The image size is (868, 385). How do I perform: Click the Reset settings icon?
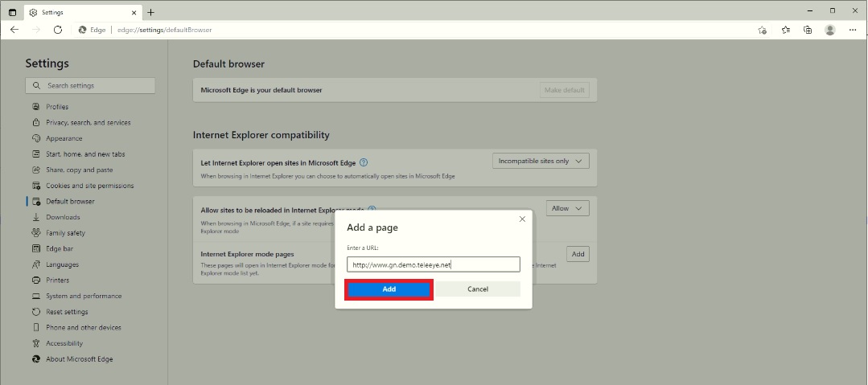(x=36, y=312)
